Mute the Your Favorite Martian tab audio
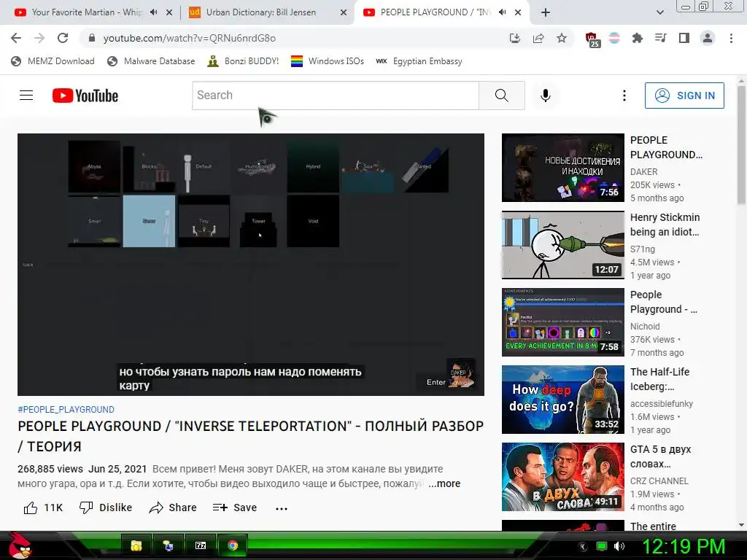747x560 pixels. (153, 12)
